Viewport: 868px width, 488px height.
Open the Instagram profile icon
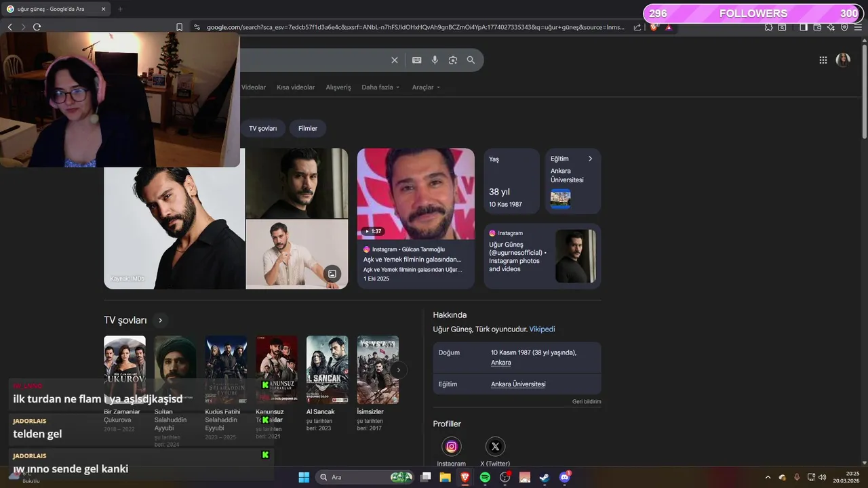click(452, 447)
